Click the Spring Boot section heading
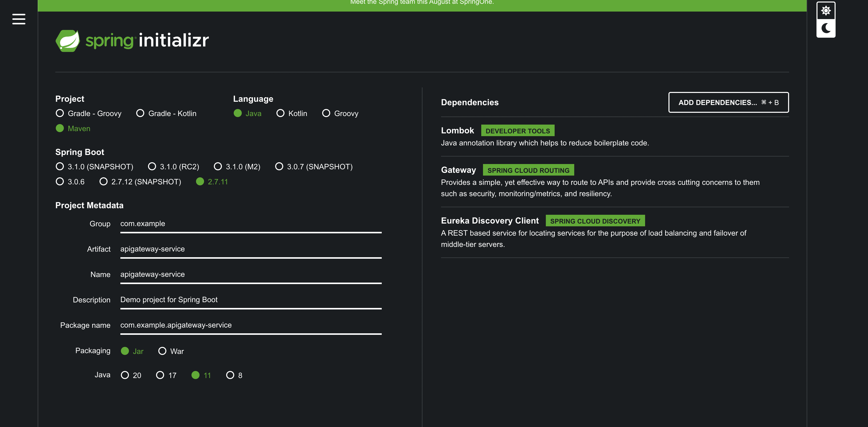This screenshot has width=868, height=427. [79, 152]
